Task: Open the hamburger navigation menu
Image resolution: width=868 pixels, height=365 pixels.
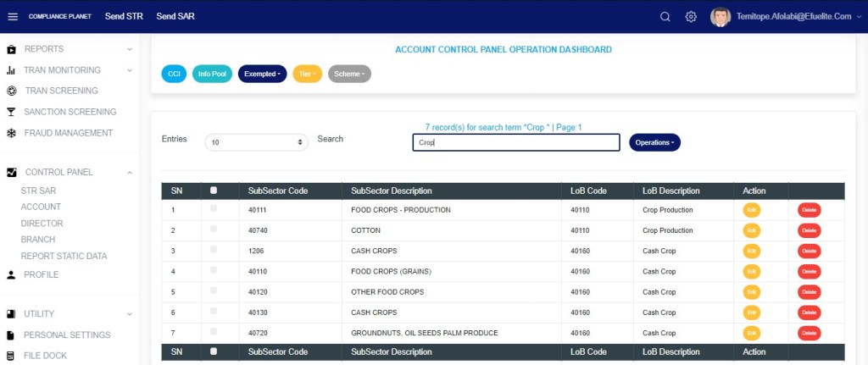Action: (x=12, y=17)
